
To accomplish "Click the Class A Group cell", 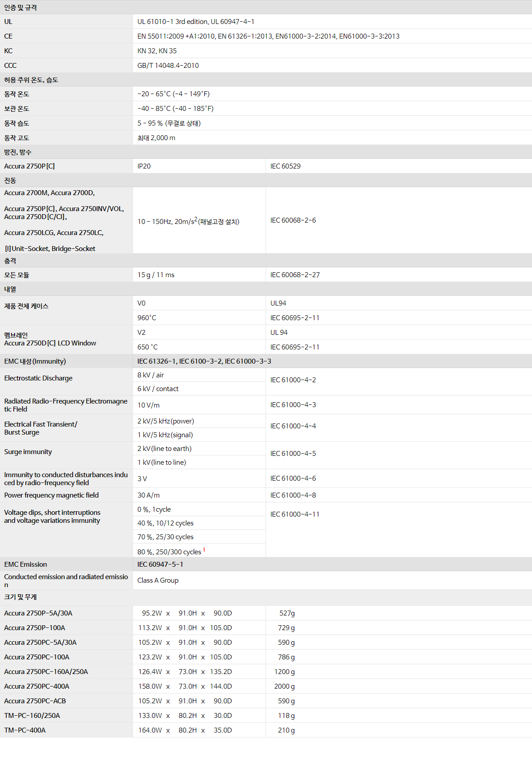I will tap(158, 580).
